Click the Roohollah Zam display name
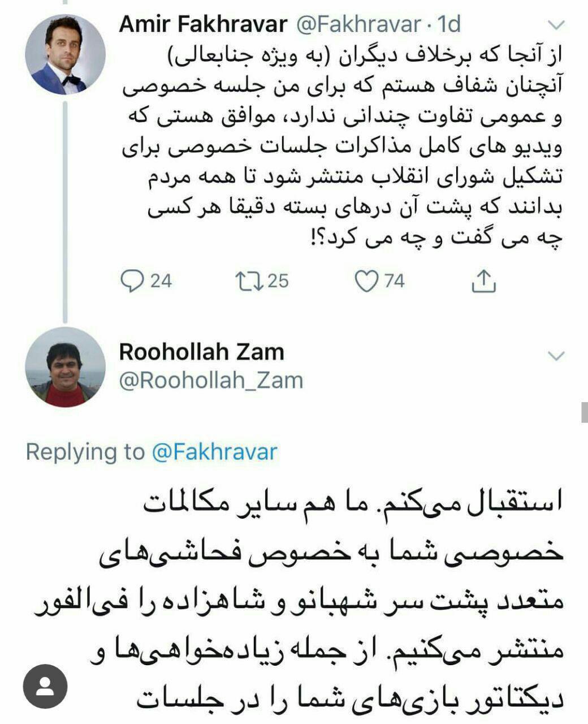 [201, 352]
